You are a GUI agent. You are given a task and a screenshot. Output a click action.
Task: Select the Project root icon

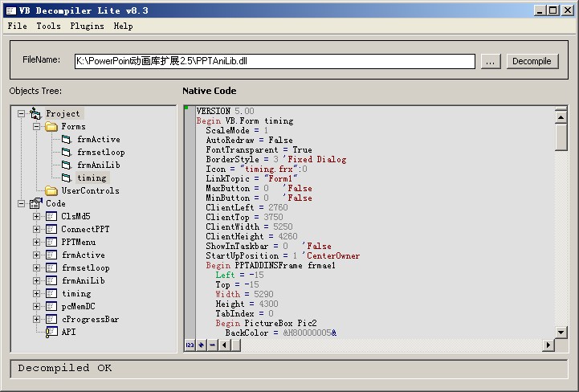point(35,113)
